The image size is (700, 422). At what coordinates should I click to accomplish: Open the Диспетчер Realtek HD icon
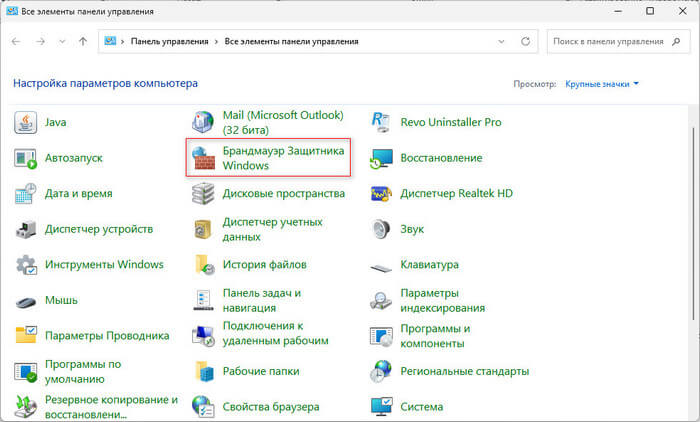[382, 194]
